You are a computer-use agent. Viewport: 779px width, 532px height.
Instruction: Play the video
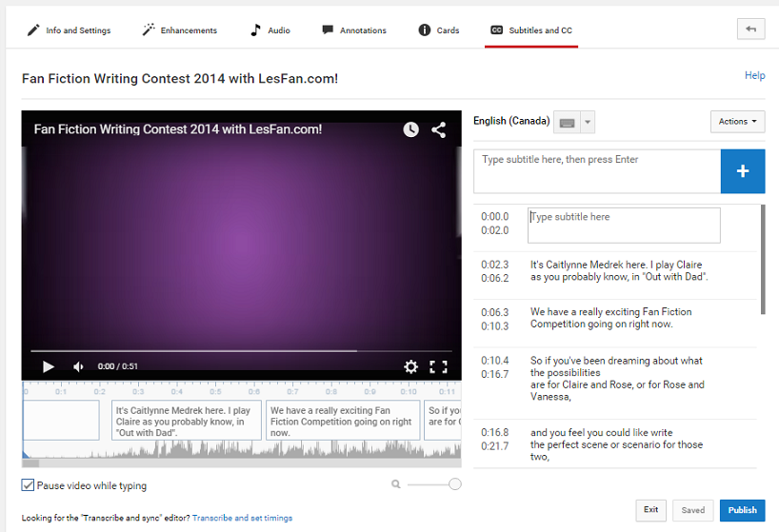pyautogui.click(x=49, y=366)
